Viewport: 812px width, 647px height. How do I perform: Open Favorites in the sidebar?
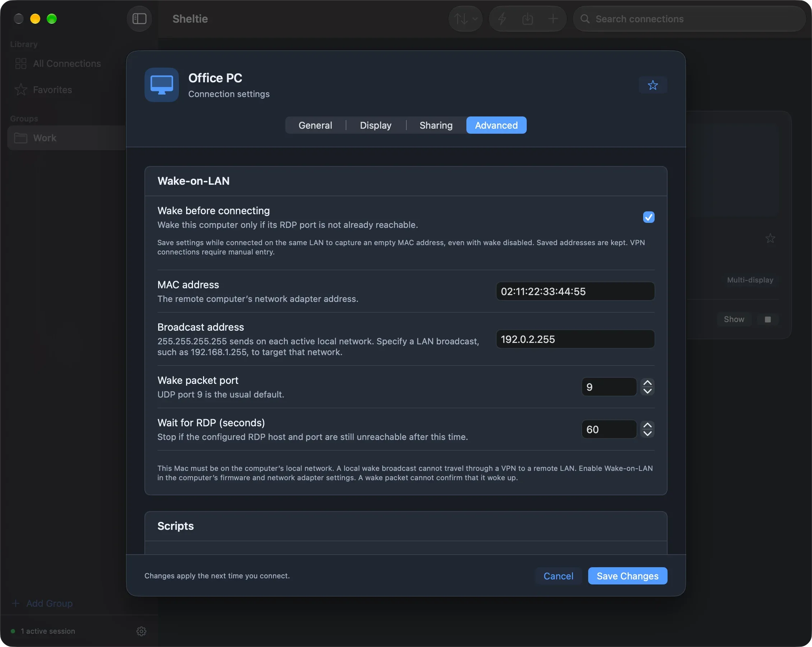(52, 90)
